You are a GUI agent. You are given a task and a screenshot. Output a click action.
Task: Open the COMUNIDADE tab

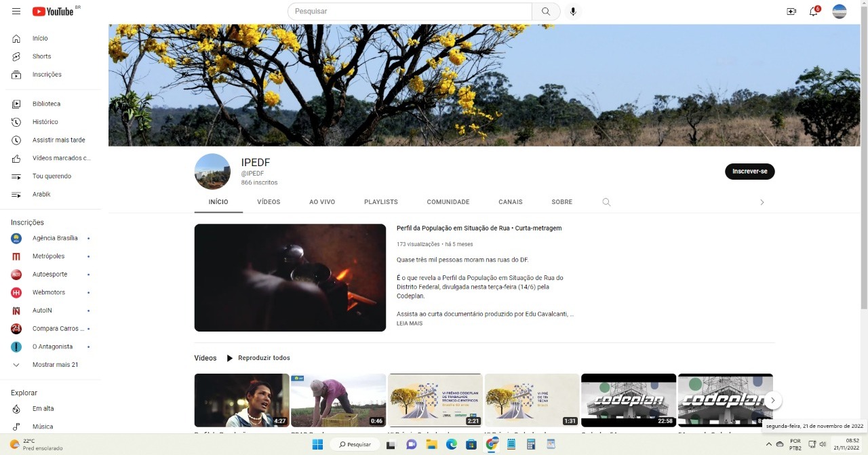pyautogui.click(x=448, y=201)
